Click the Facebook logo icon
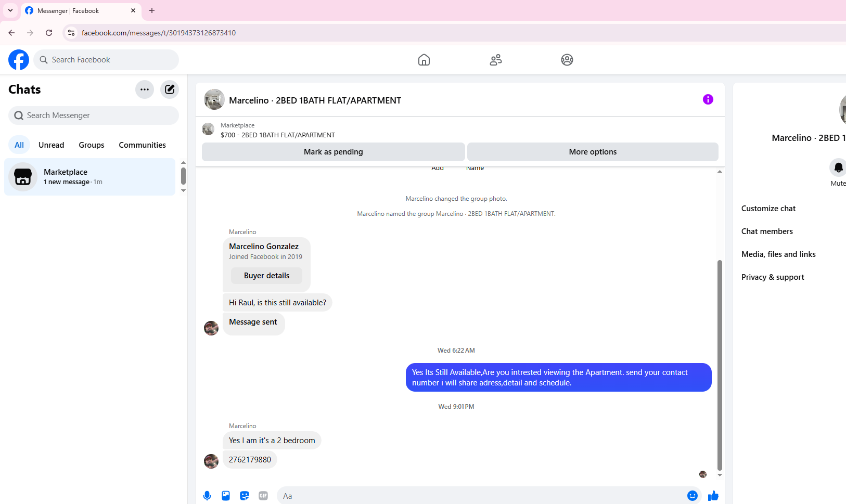Screen dimensions: 846x504 pyautogui.click(x=19, y=60)
